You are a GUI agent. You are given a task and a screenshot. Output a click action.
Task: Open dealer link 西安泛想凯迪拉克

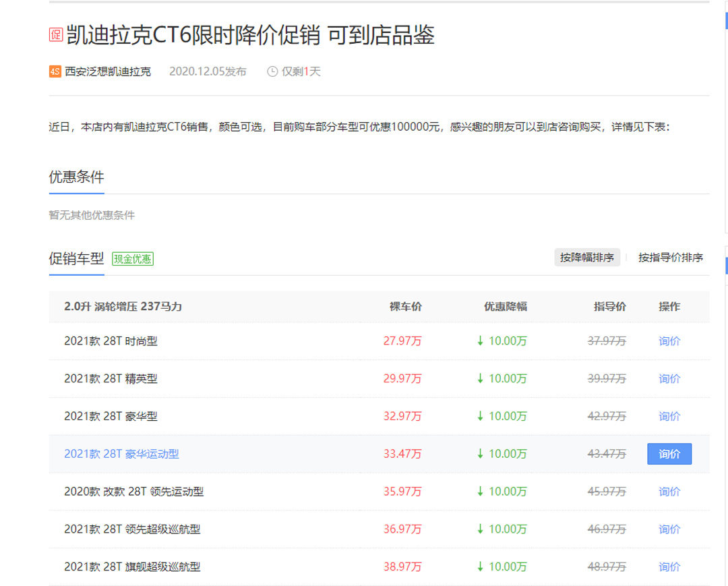(x=108, y=71)
